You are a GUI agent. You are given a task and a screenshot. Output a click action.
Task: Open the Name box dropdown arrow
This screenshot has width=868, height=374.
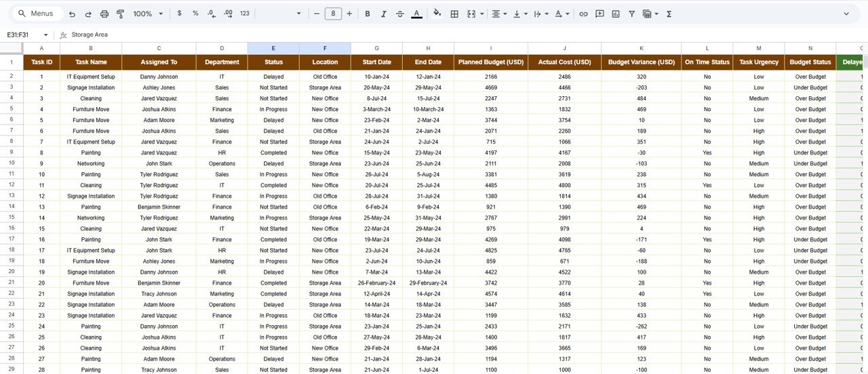click(46, 35)
